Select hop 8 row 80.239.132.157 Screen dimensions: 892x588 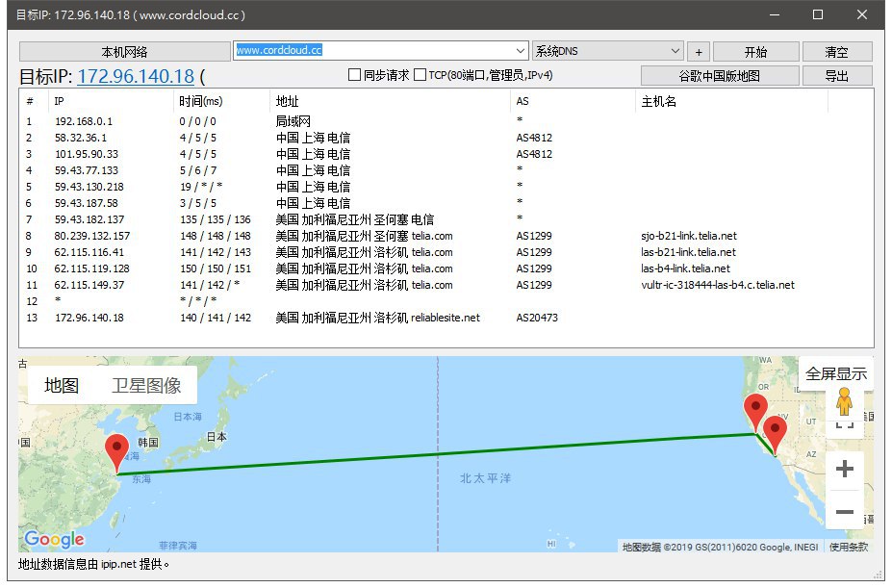pyautogui.click(x=92, y=236)
